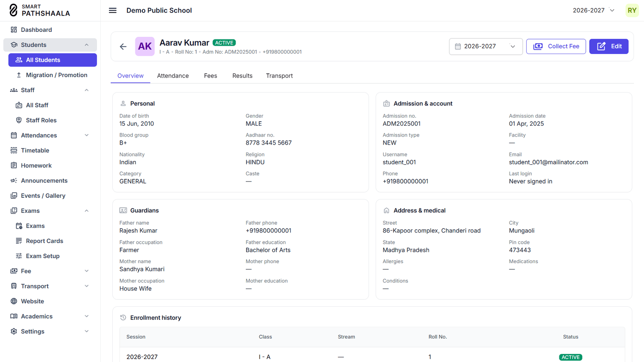This screenshot has height=362, width=644.
Task: Click the AK student avatar
Action: pos(145,47)
